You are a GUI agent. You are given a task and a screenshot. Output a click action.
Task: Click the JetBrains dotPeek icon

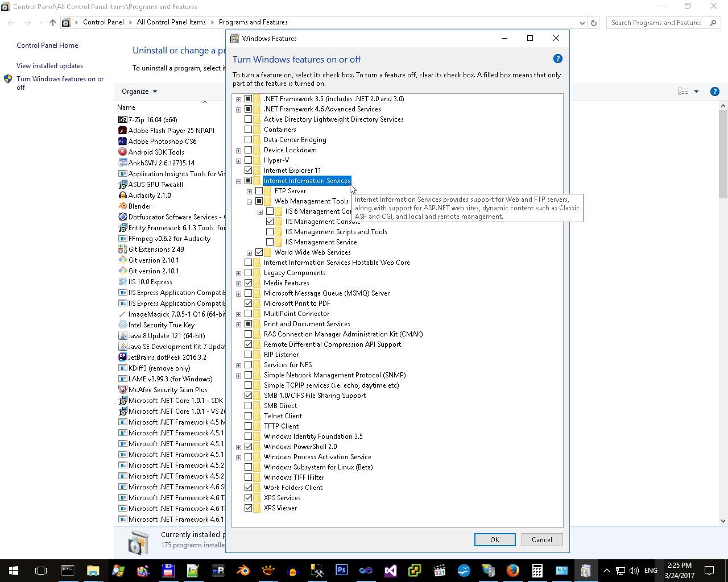click(122, 357)
